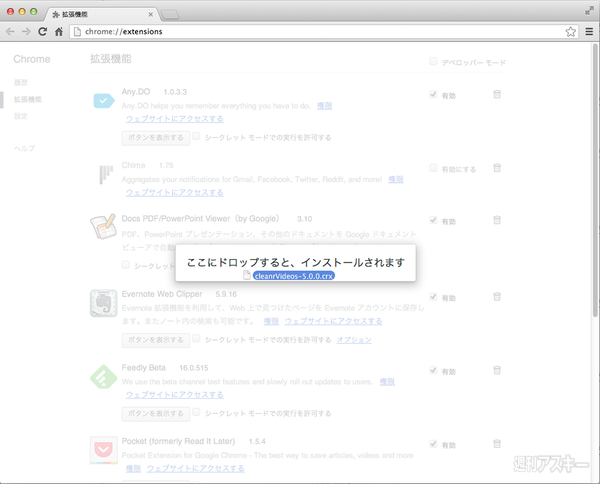This screenshot has width=600, height=484.
Task: Allow Any.DO in secret mode checkbox
Action: pyautogui.click(x=196, y=136)
